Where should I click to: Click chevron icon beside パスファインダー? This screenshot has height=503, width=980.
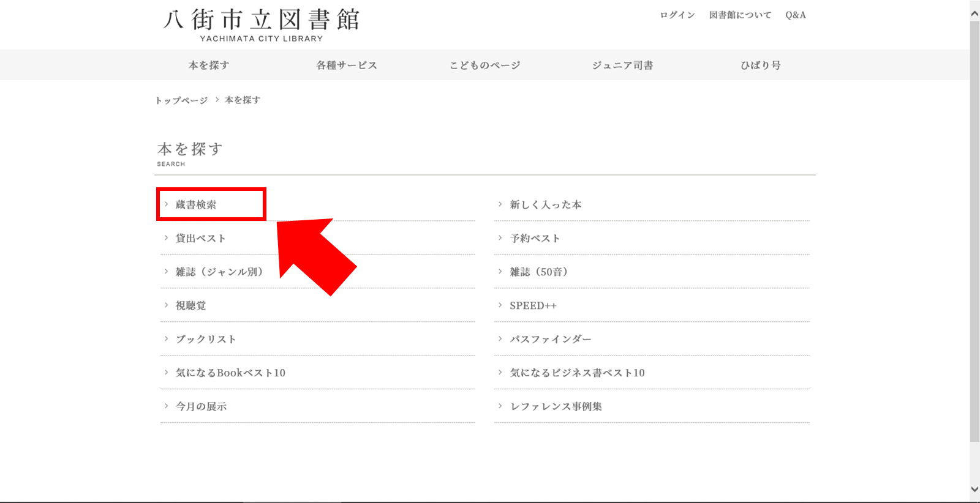(500, 339)
